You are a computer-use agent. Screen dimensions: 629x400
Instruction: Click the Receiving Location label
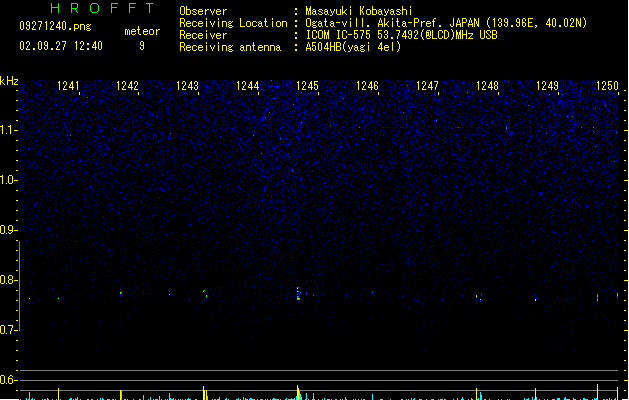tap(233, 23)
